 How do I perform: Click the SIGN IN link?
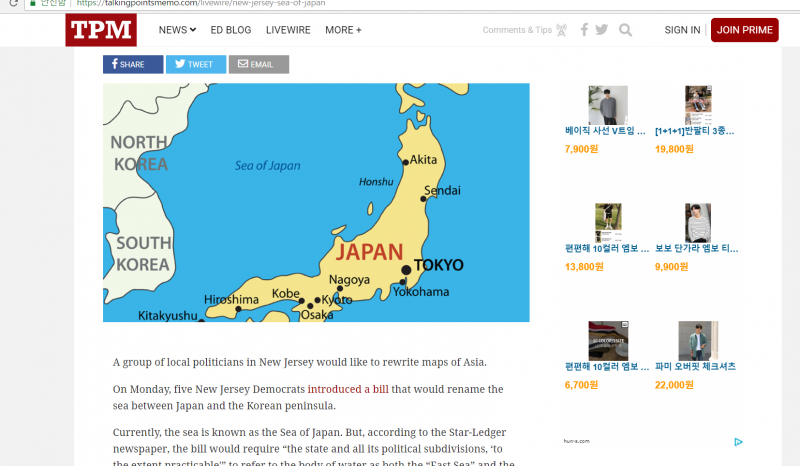[x=682, y=30]
